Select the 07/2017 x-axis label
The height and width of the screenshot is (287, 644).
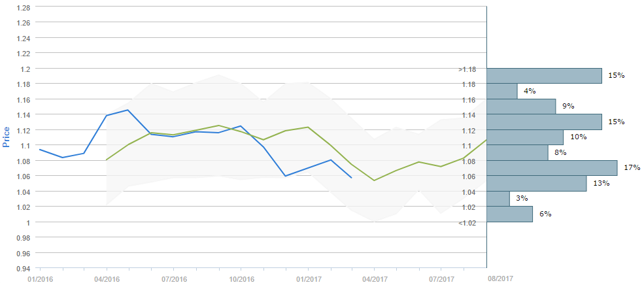(x=441, y=279)
